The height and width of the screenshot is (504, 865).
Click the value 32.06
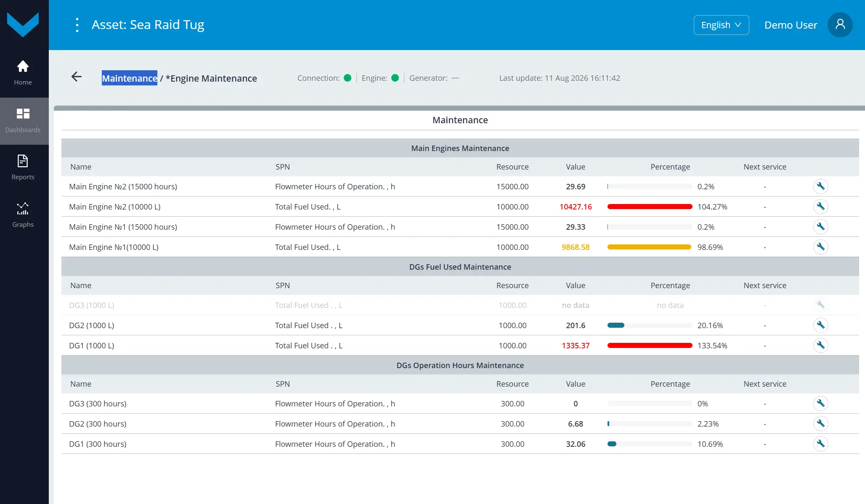(x=576, y=444)
